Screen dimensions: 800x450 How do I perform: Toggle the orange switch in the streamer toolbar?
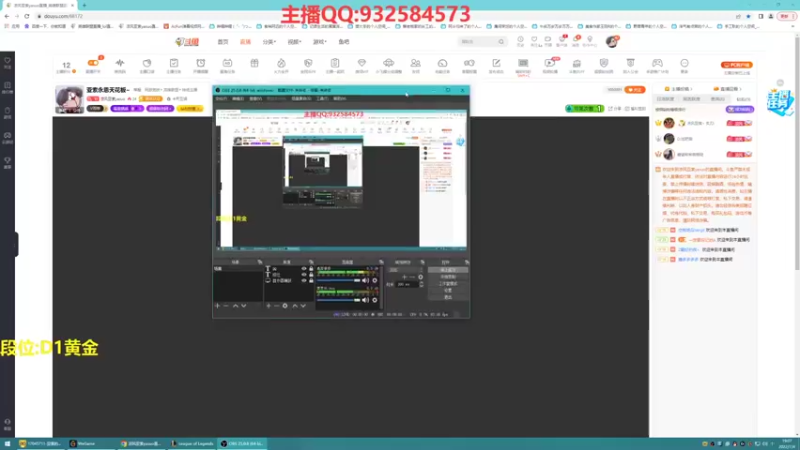93,63
